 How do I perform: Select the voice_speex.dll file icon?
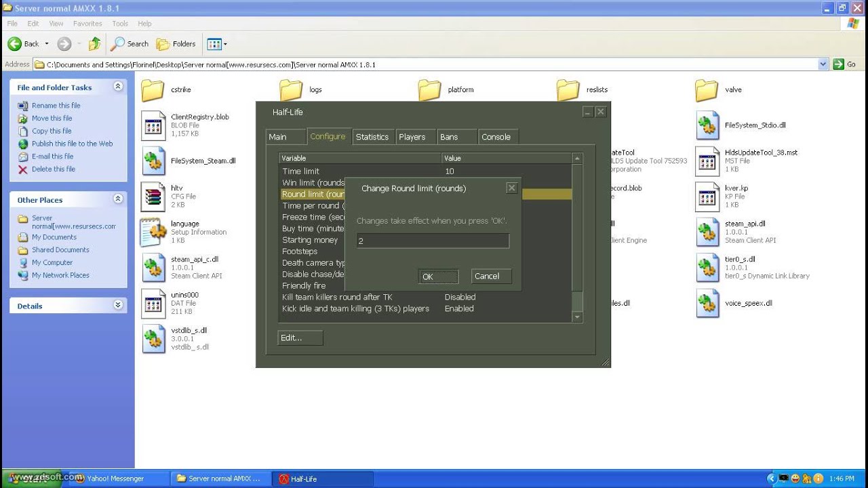pyautogui.click(x=707, y=303)
